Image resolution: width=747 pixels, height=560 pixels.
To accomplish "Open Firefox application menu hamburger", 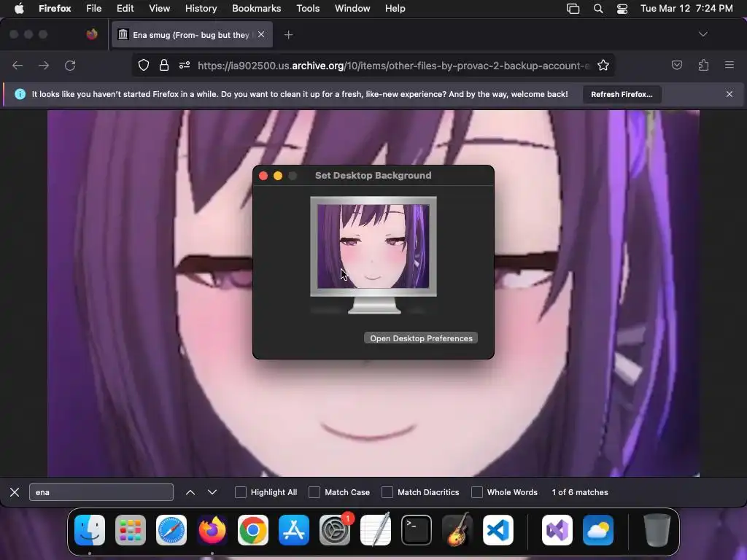I will coord(729,65).
